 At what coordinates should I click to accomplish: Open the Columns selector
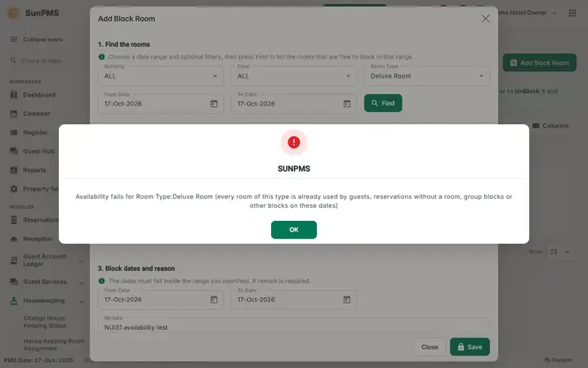[x=550, y=126]
